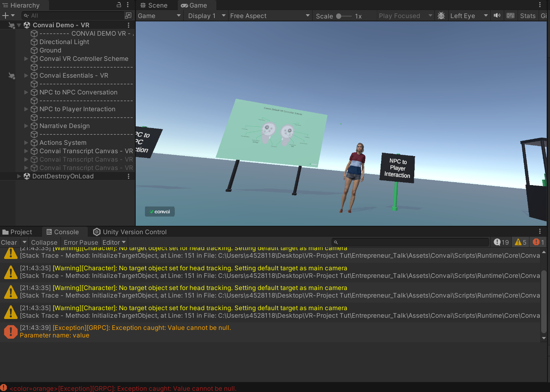Mute audio with the speaker icon
The image size is (550, 392).
[x=497, y=16]
